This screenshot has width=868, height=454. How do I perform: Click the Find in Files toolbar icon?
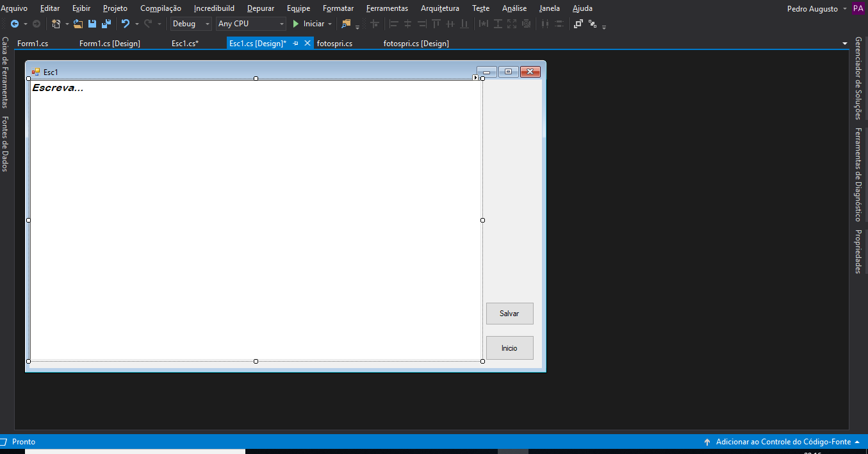click(x=347, y=24)
